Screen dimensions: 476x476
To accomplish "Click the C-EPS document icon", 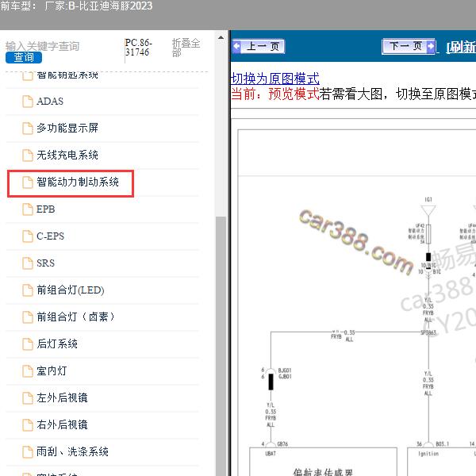I will click(x=28, y=236).
